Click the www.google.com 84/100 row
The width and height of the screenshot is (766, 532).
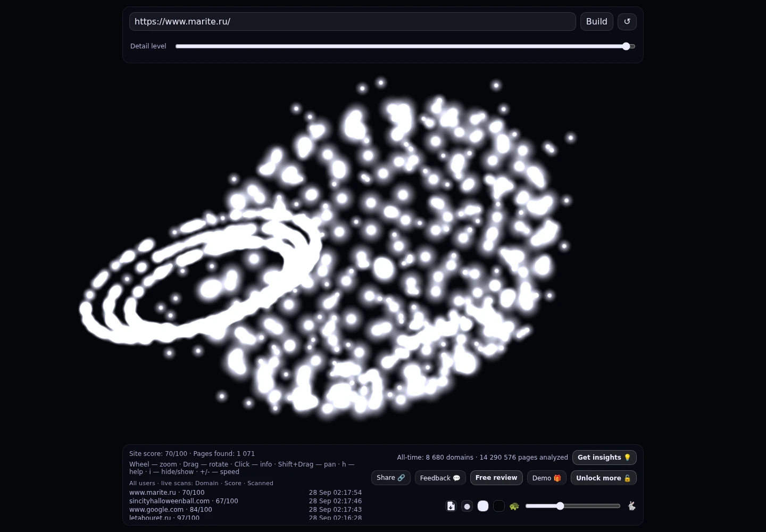tap(245, 510)
